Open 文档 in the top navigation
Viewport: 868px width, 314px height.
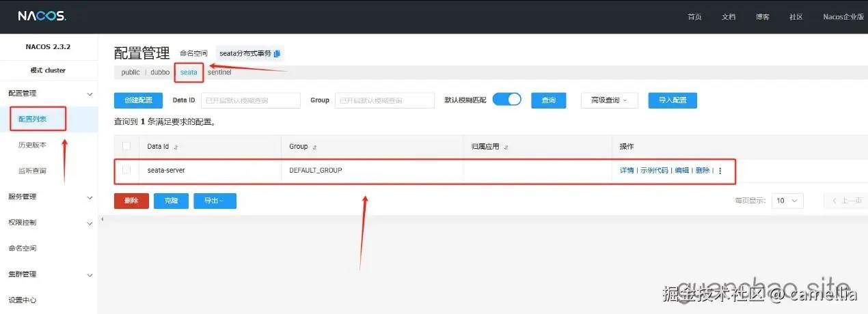(729, 17)
